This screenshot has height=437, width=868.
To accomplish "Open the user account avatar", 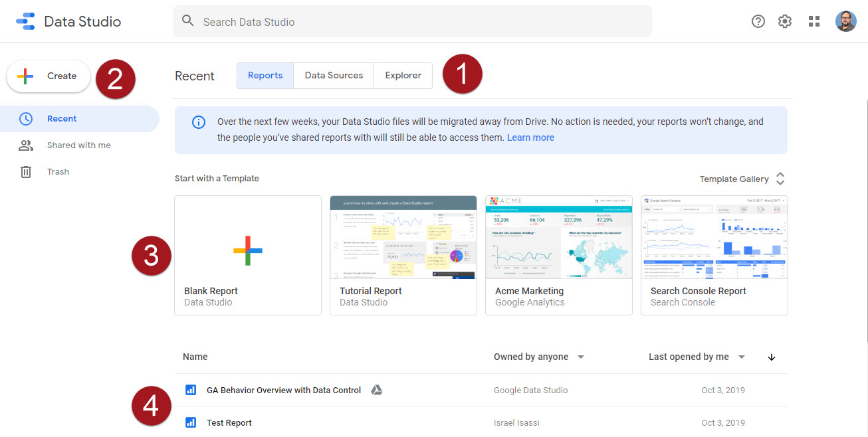I will (846, 21).
